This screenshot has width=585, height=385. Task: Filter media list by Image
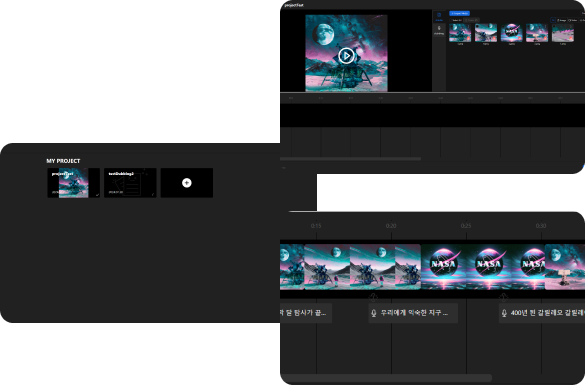click(x=561, y=20)
